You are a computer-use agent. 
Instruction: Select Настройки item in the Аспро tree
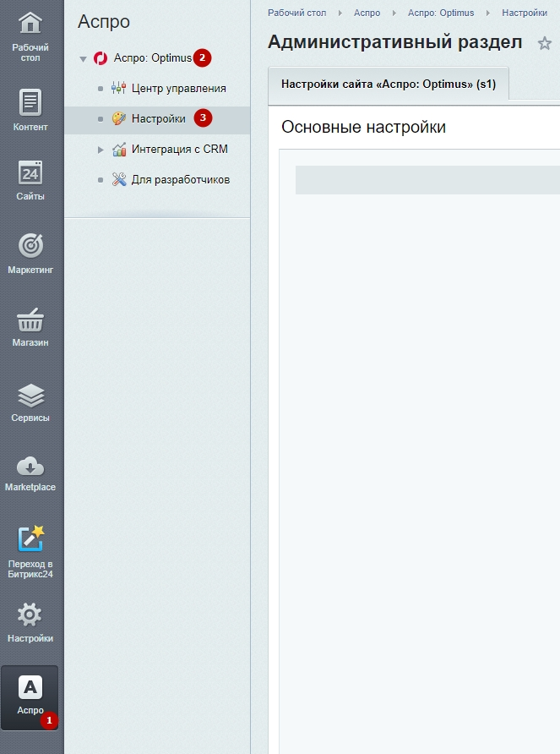tap(159, 119)
